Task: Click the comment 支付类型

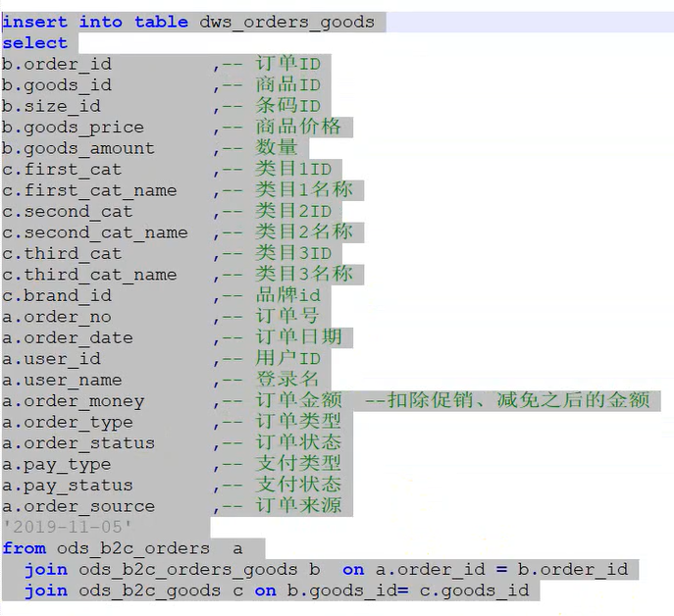Action: click(x=299, y=464)
